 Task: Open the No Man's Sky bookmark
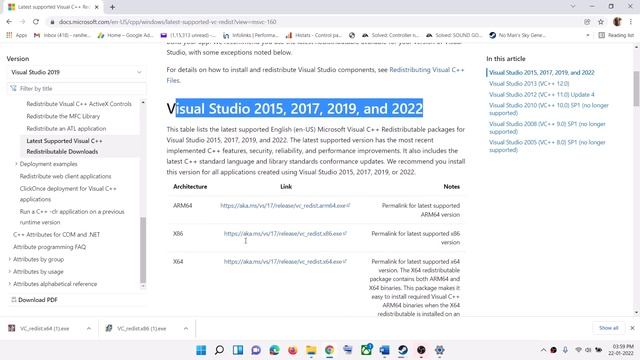(517, 36)
